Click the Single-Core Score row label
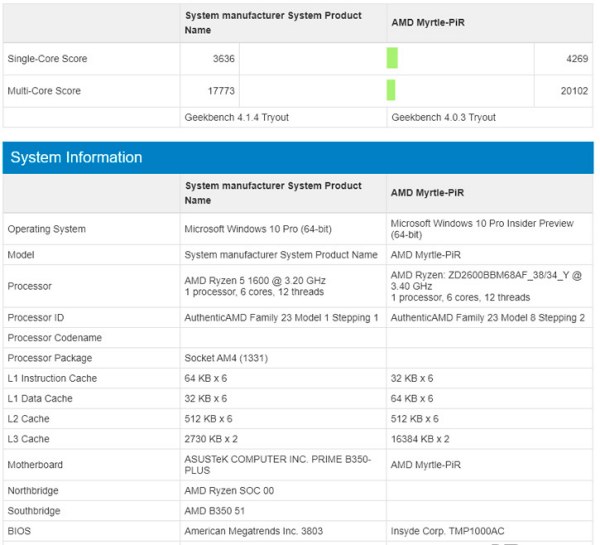The image size is (600, 545). pyautogui.click(x=47, y=59)
